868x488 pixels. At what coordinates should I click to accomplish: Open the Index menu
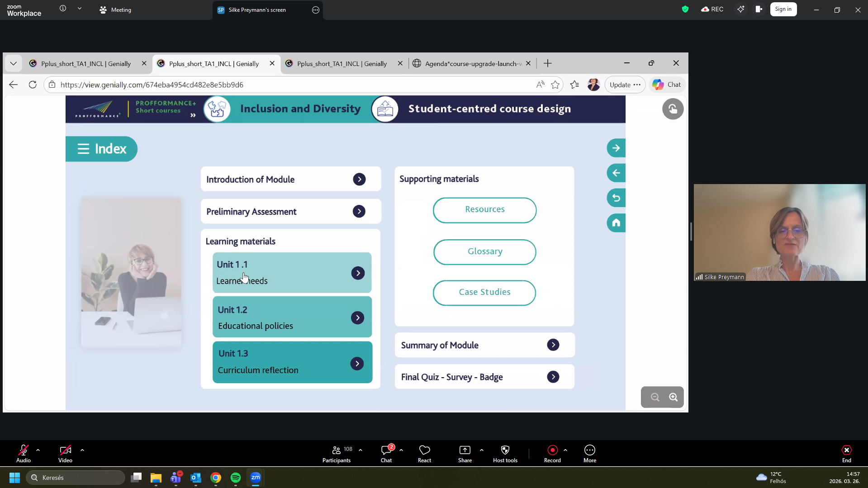[x=102, y=149]
